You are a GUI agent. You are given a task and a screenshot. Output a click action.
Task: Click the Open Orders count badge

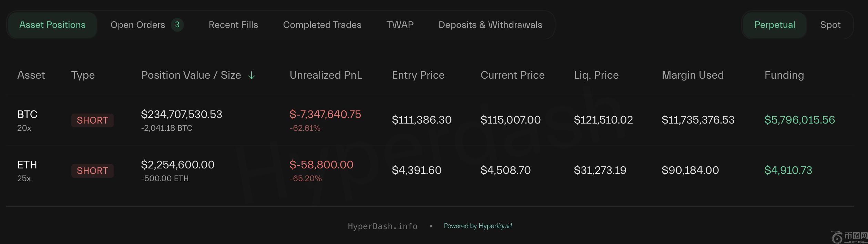177,25
